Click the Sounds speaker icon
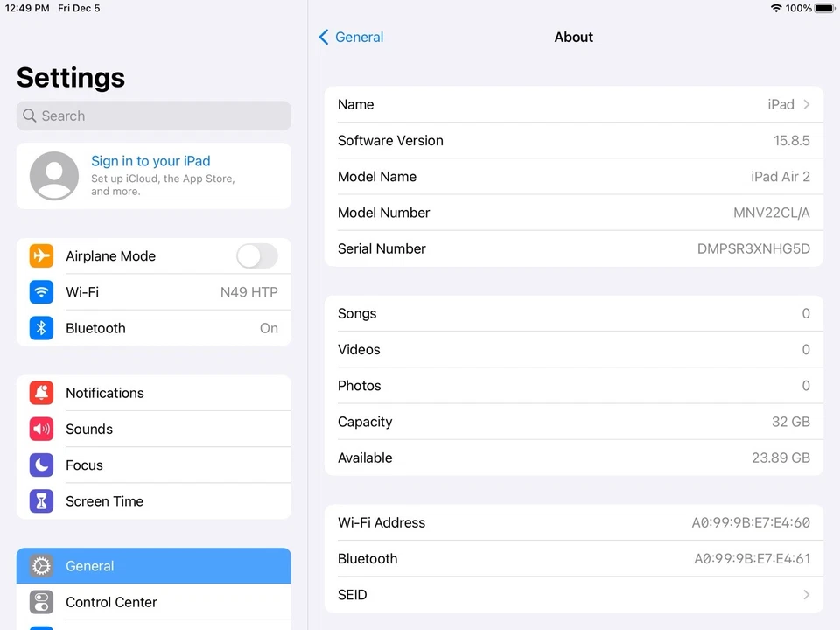 [x=41, y=429]
